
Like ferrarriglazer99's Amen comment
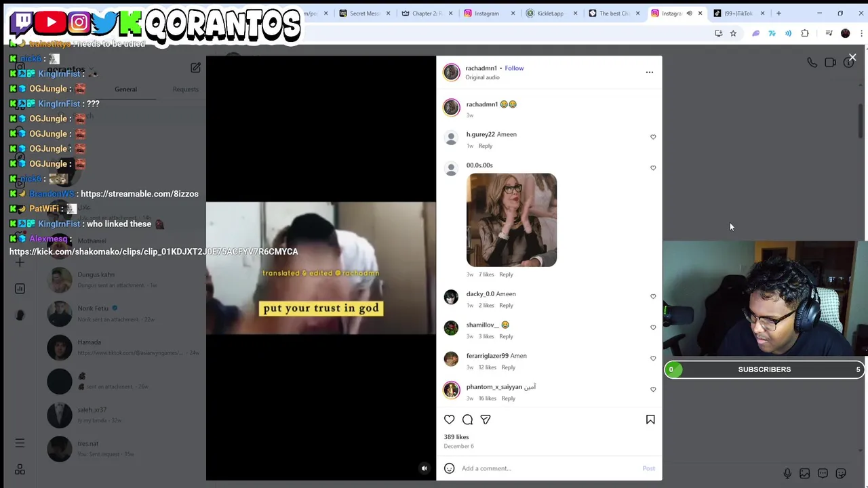click(653, 359)
